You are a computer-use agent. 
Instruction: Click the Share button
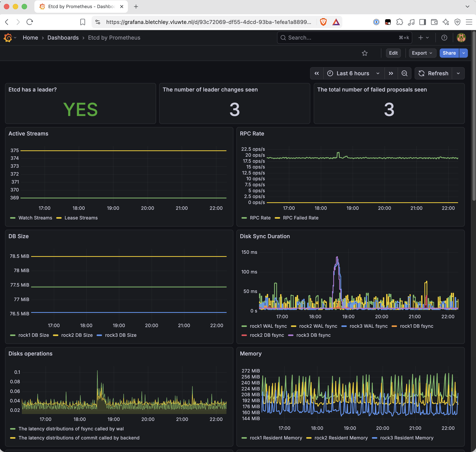(x=449, y=53)
